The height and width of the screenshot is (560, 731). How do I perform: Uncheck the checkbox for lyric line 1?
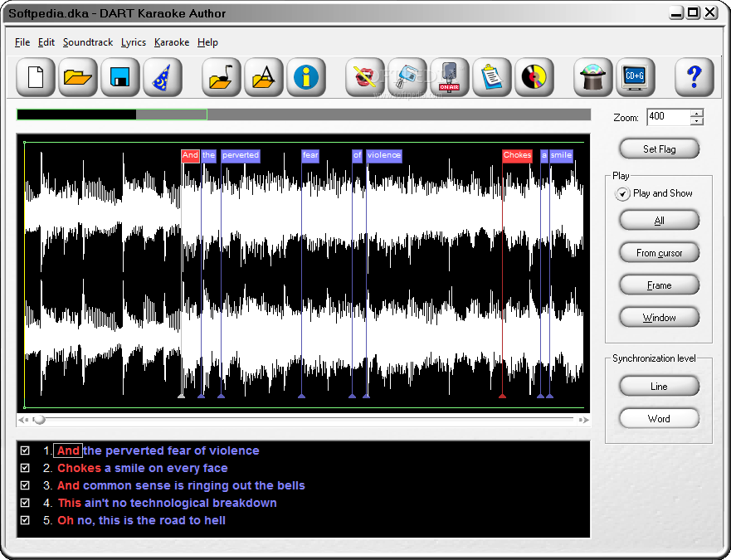25,450
